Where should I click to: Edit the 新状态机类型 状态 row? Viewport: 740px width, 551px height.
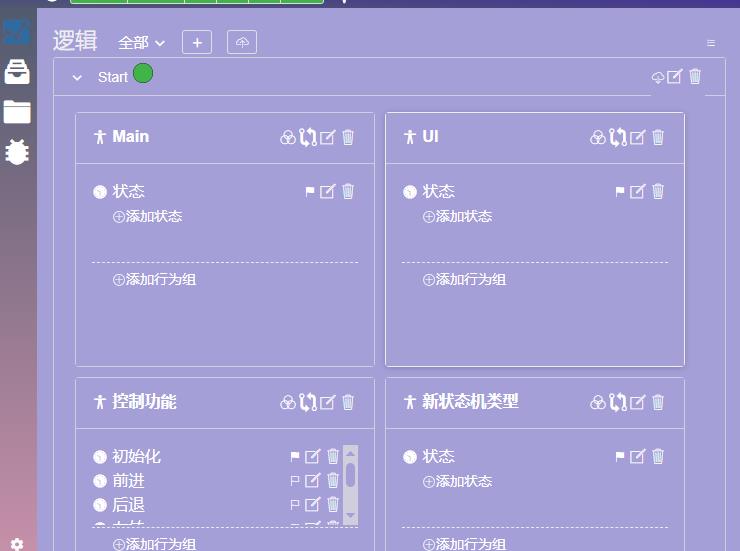(638, 456)
